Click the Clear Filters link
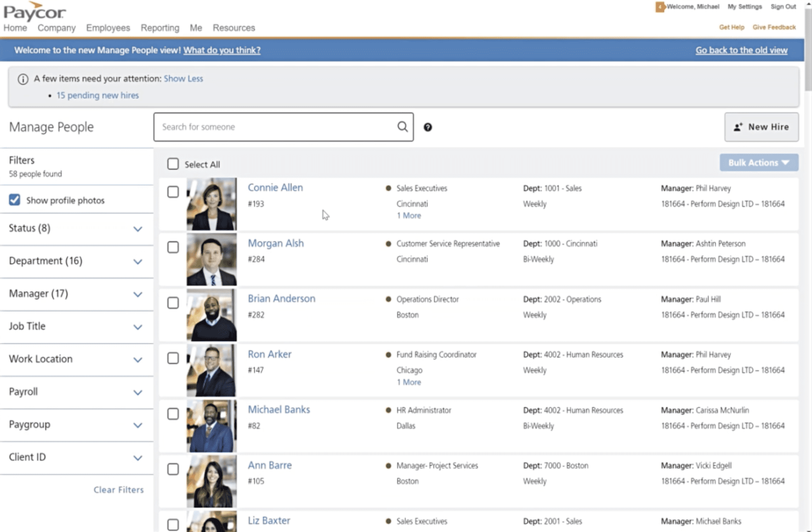Viewport: 812px width, 532px height. 119,490
